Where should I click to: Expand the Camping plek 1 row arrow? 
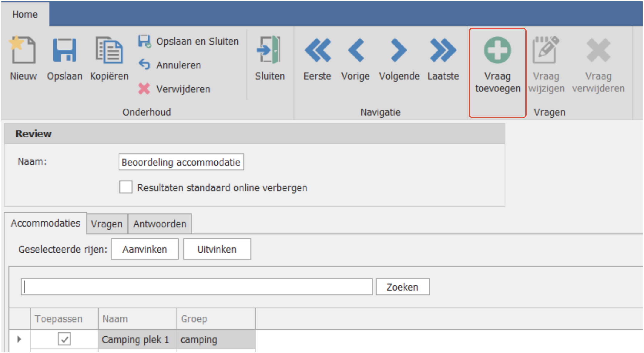(19, 339)
